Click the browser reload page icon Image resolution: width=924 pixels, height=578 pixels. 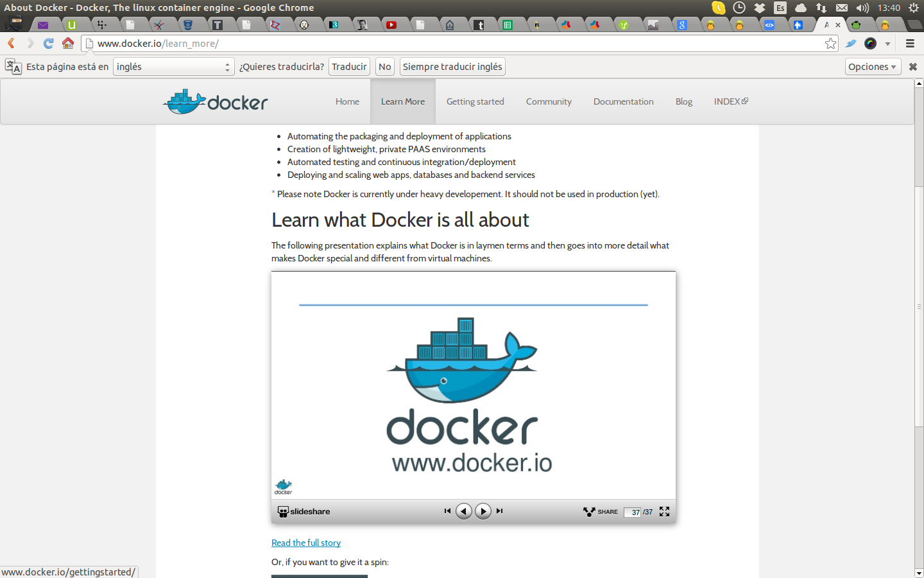(48, 44)
